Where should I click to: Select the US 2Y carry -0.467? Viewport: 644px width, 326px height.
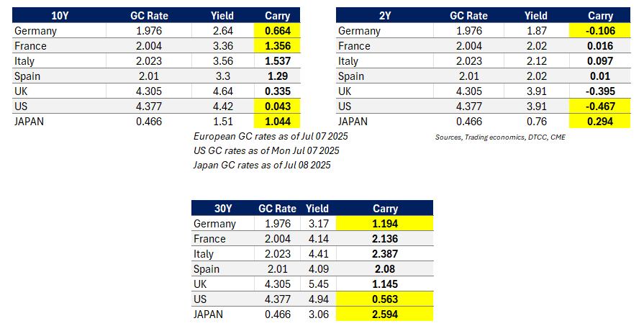pyautogui.click(x=600, y=107)
